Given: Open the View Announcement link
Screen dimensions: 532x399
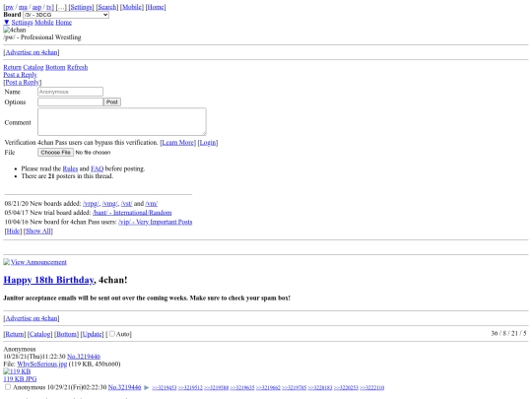Looking at the screenshot, I should click(38, 262).
